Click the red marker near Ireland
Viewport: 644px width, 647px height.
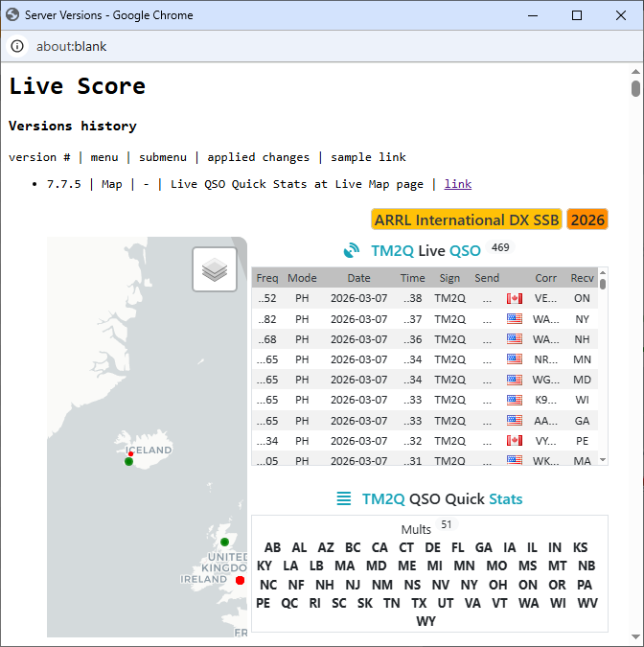241,580
